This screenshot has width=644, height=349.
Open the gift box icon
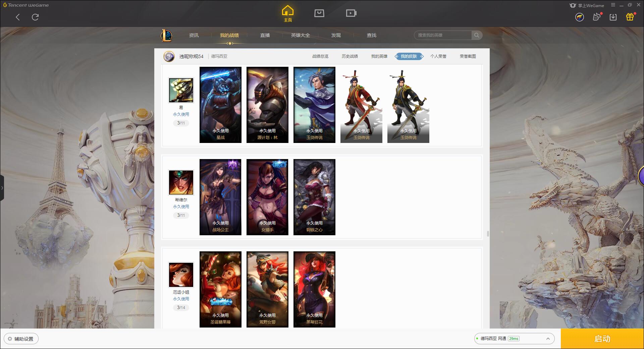click(x=630, y=17)
